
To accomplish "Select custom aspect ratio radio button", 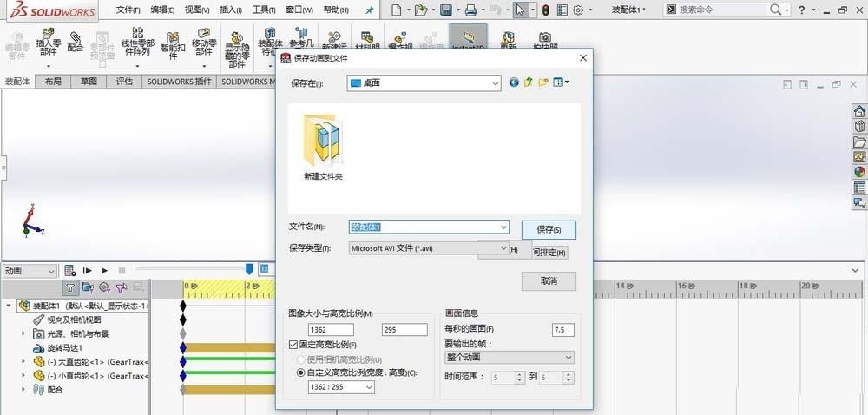I will click(300, 373).
